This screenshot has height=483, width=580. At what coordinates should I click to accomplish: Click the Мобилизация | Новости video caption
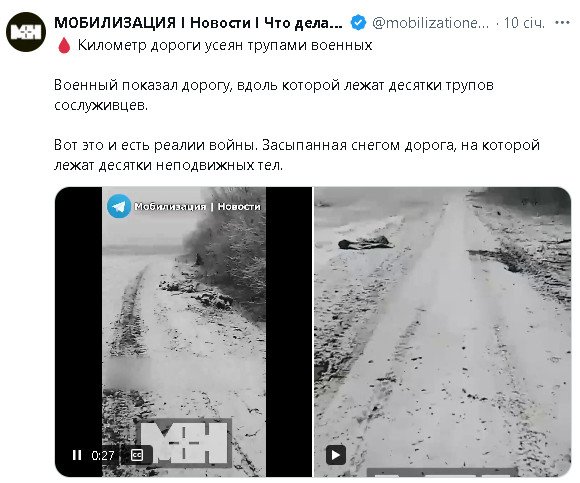[x=197, y=206]
